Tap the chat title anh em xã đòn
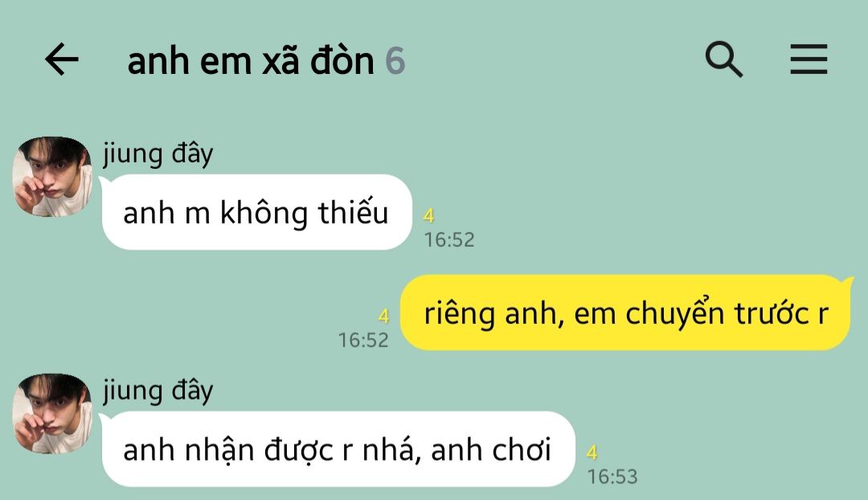The height and width of the screenshot is (500, 868). click(x=251, y=60)
